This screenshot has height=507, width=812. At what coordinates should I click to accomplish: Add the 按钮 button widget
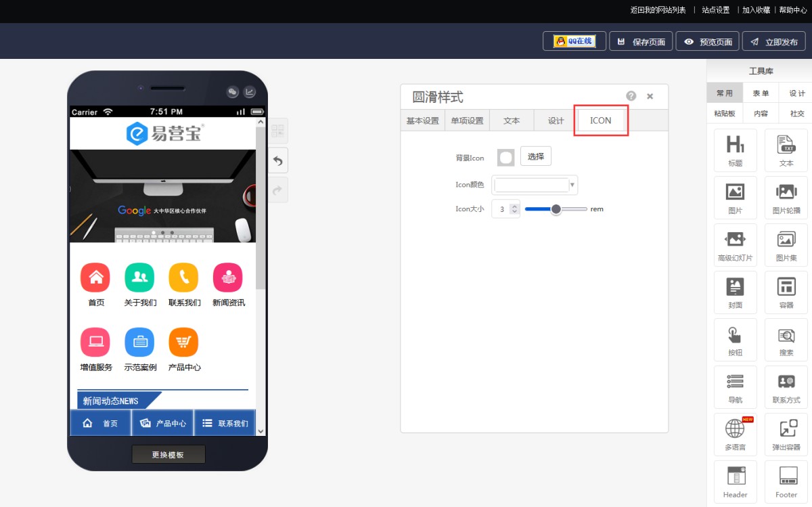[x=735, y=340]
